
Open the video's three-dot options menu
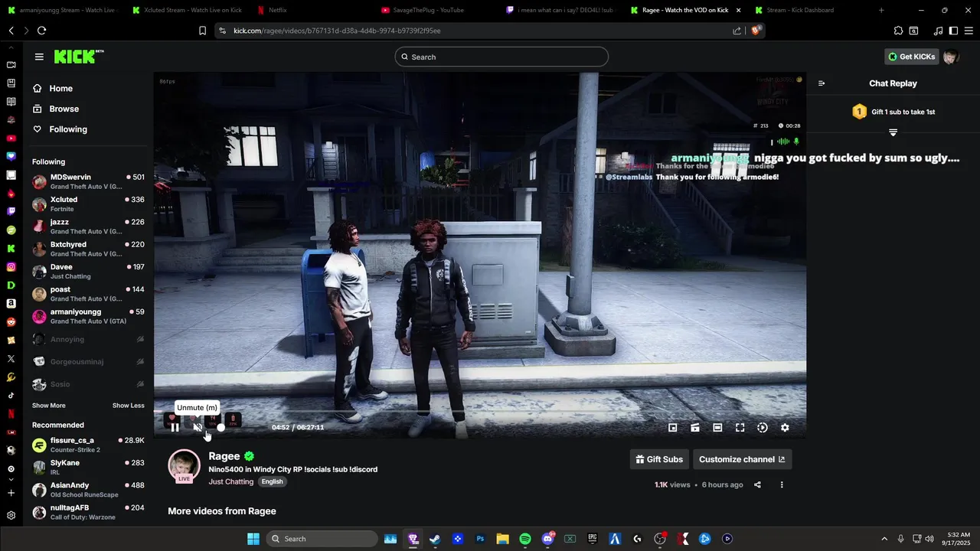click(782, 484)
